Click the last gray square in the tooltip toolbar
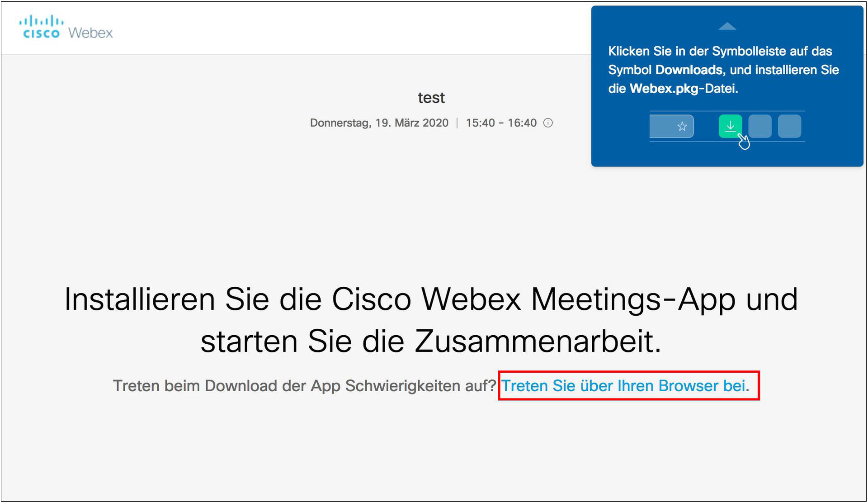The width and height of the screenshot is (868, 503). coord(789,126)
